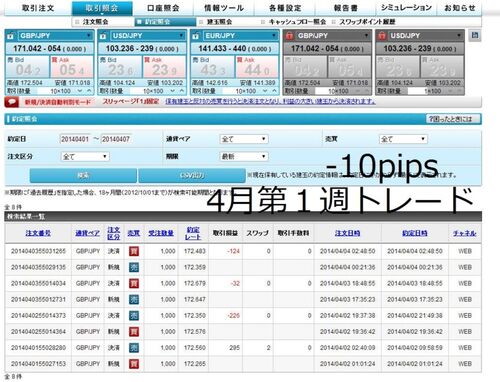Click the blue search button
The image size is (500, 382).
[83, 175]
